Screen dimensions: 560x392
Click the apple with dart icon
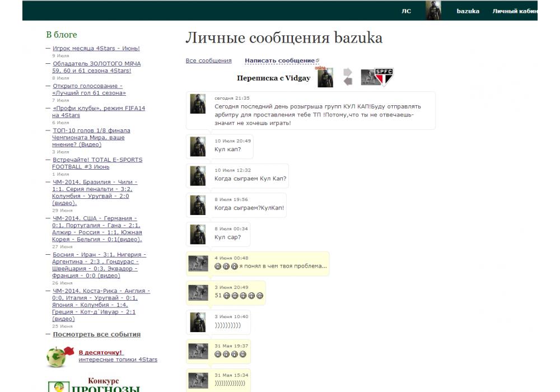pyautogui.click(x=59, y=356)
